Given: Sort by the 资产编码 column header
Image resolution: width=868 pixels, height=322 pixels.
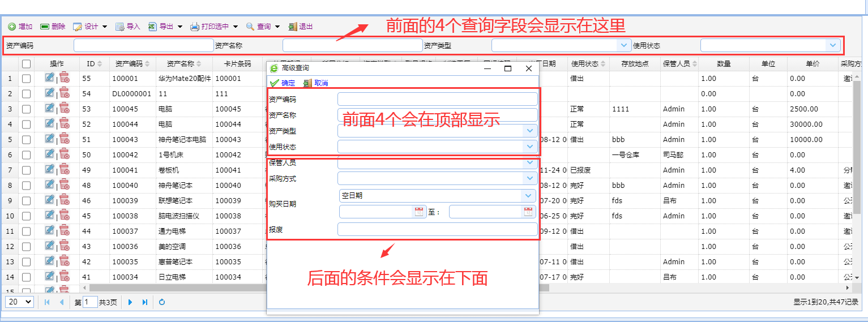Looking at the screenshot, I should [132, 64].
